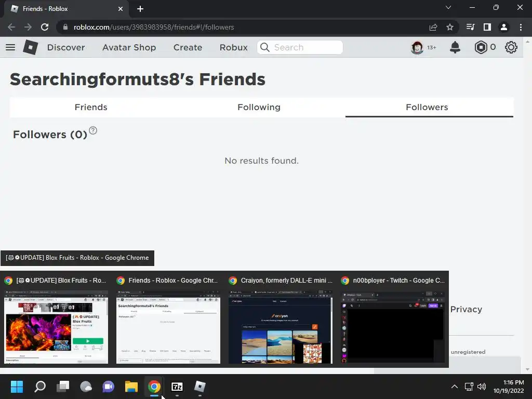This screenshot has width=532, height=399.
Task: Show hidden system tray icons
Action: [x=455, y=387]
